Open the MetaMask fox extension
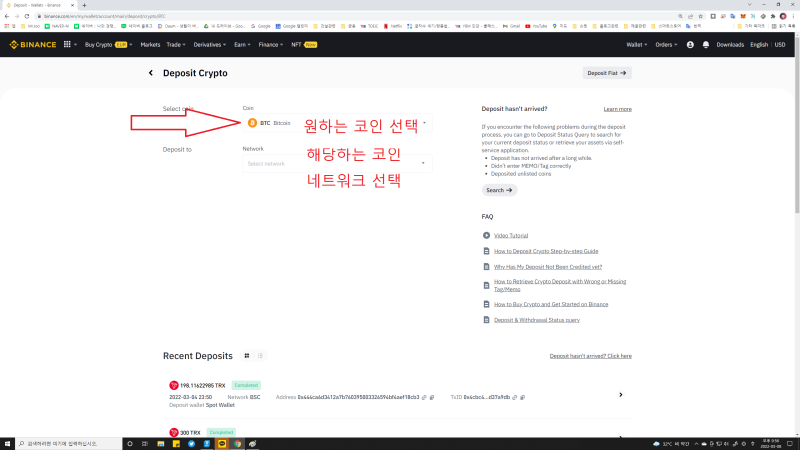Viewport: 800px width, 450px height. pyautogui.click(x=743, y=16)
